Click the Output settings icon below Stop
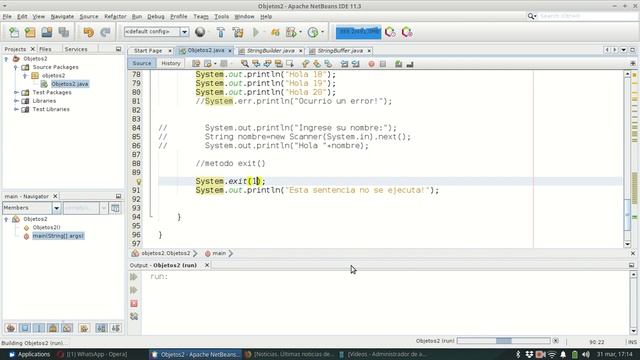Screen dimensions: 640x360 134,316
